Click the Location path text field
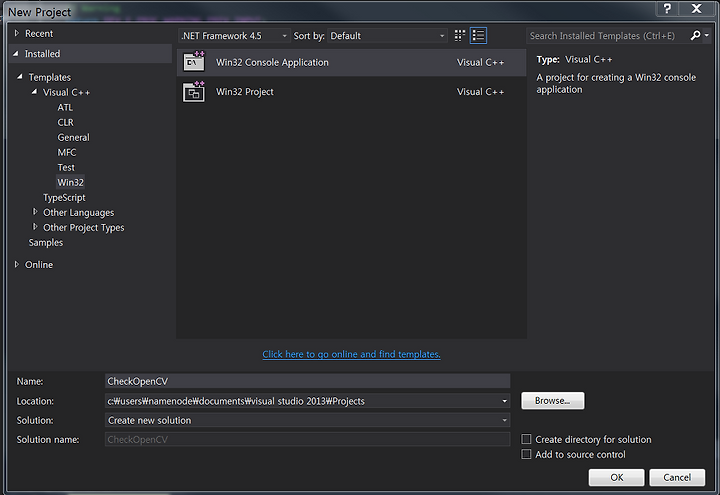 302,401
